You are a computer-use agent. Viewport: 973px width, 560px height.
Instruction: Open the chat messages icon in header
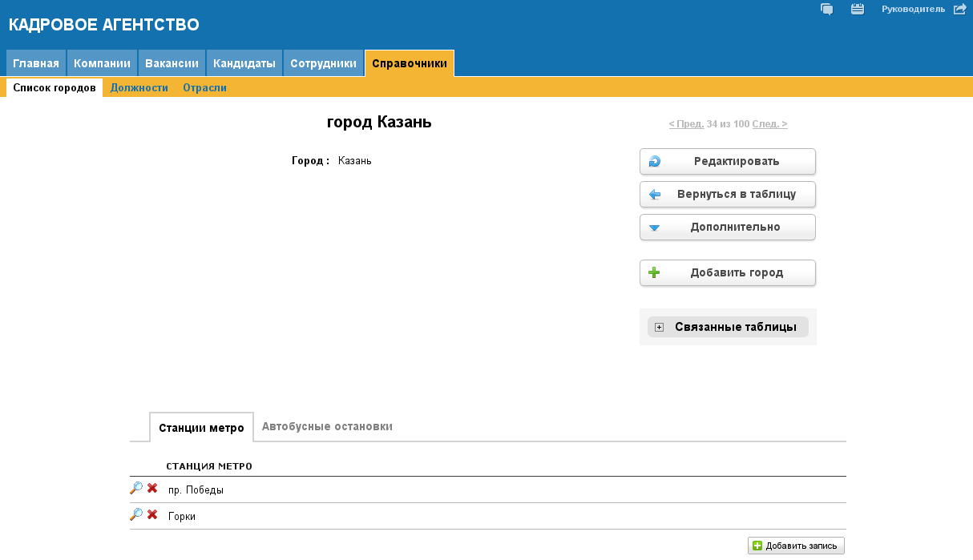click(x=827, y=10)
